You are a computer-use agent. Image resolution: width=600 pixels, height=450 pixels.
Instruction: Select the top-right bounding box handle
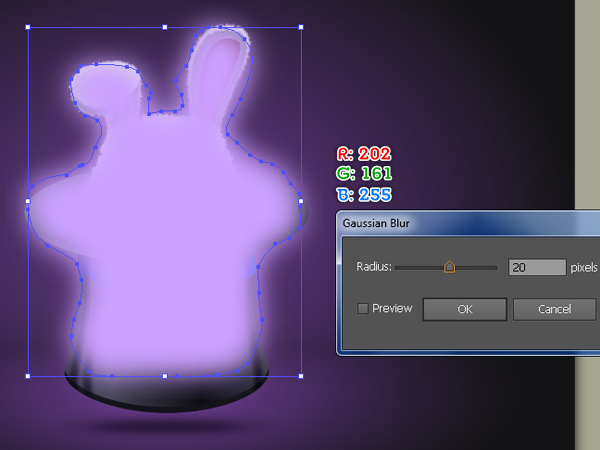click(301, 27)
